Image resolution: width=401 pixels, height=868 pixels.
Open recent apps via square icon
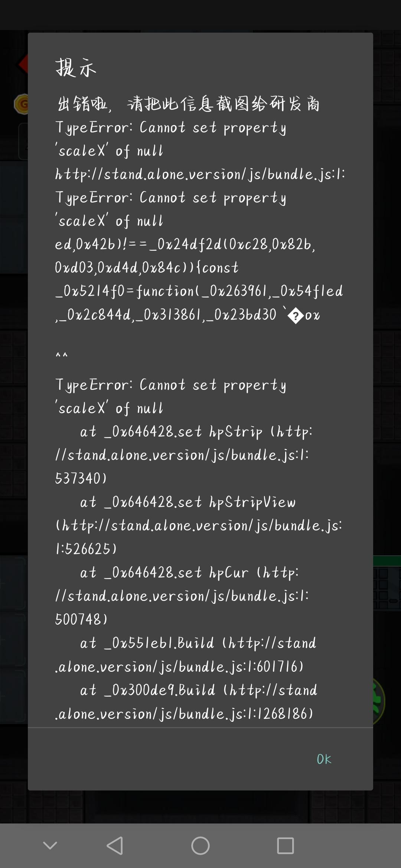pyautogui.click(x=286, y=846)
